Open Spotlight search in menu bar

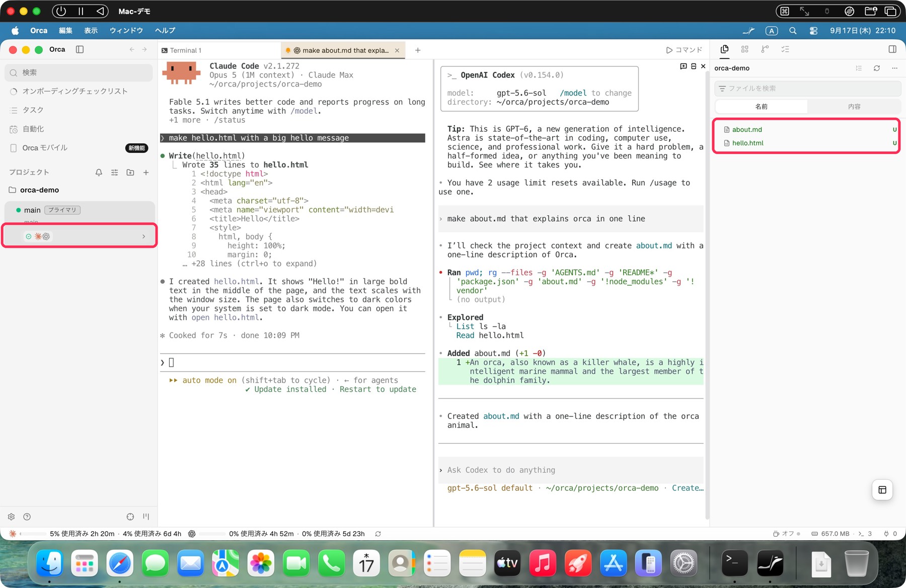pos(793,31)
